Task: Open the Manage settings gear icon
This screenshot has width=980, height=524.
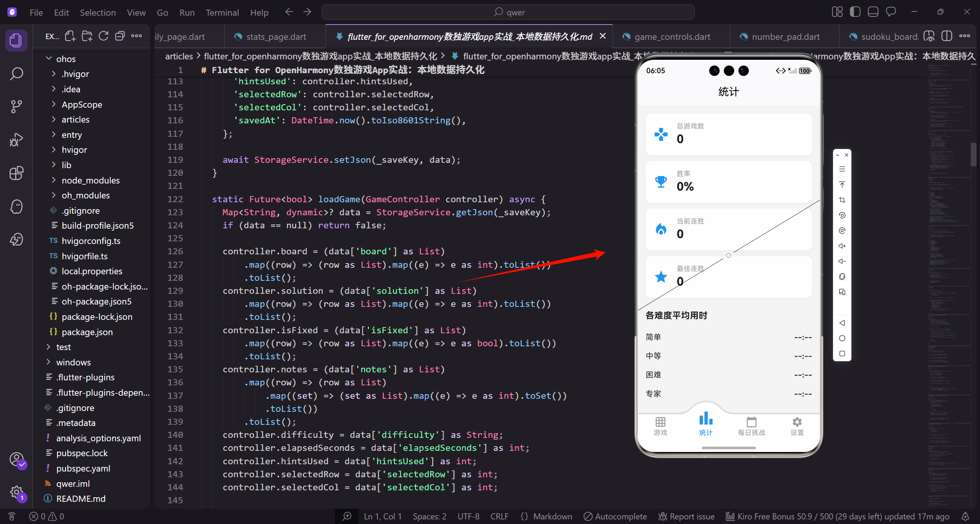Action: [x=16, y=492]
